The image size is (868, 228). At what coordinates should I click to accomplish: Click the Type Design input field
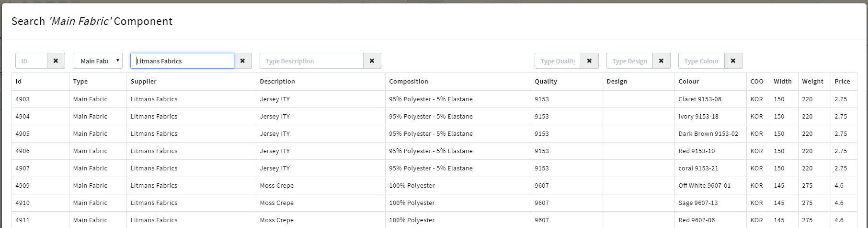click(x=629, y=61)
